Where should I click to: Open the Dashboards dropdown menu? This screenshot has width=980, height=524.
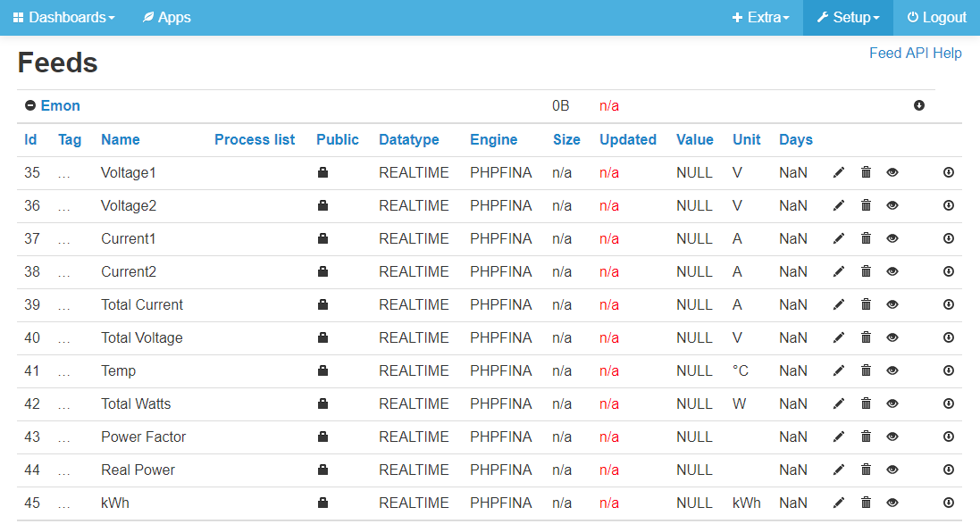tap(63, 17)
